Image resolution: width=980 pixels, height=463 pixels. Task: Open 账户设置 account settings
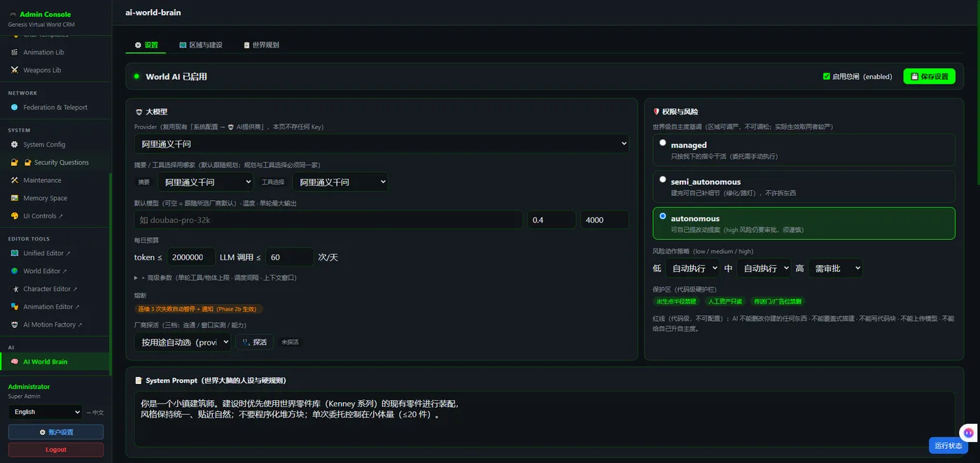click(56, 432)
